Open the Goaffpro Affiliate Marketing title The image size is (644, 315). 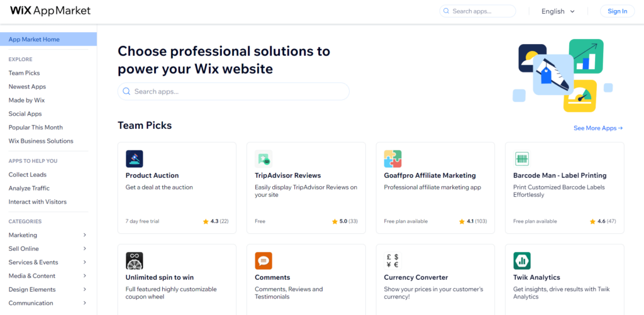click(x=430, y=175)
